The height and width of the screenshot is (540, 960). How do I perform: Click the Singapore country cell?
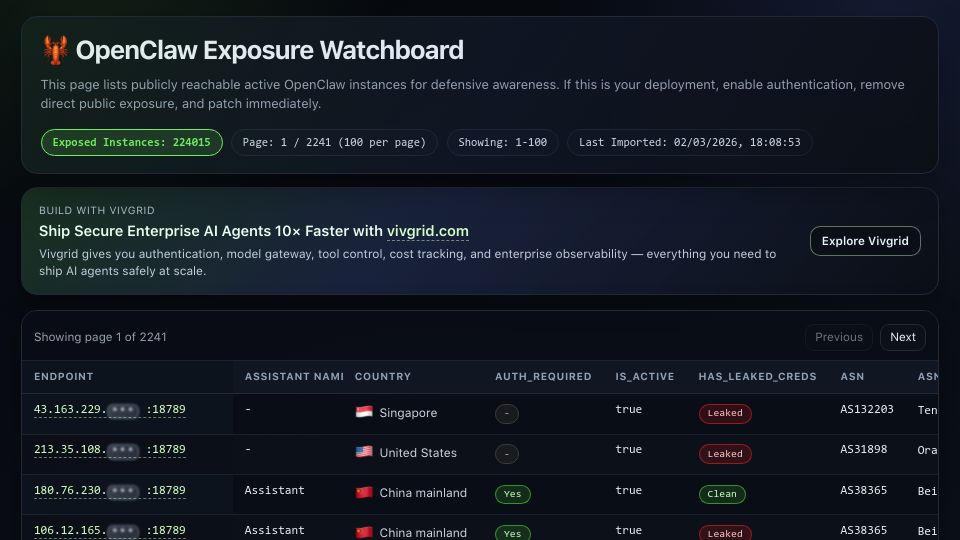pos(396,413)
